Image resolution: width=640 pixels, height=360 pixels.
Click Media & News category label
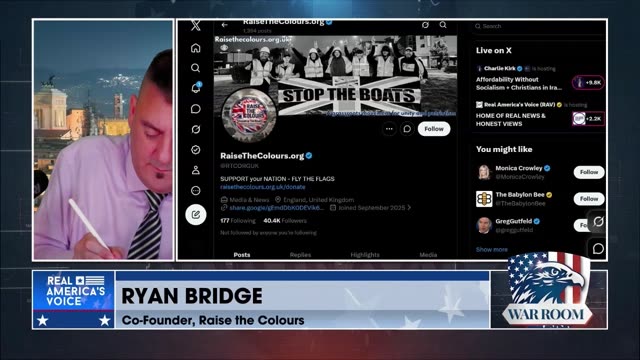click(x=249, y=200)
